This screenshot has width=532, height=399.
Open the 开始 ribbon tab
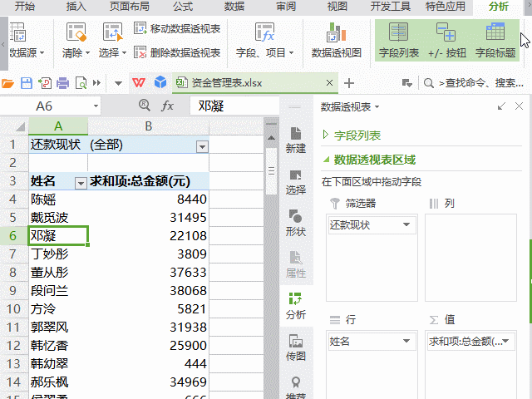[x=24, y=7]
